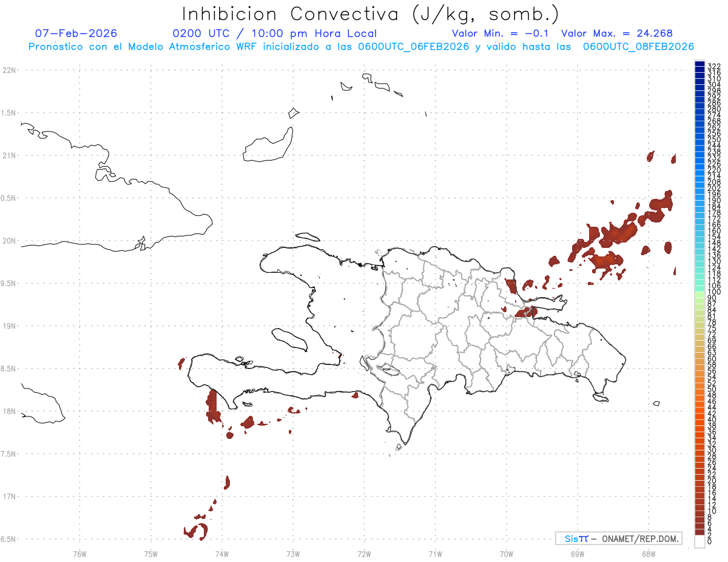Click '0200 UTC / 10:00 pm Hora Local'
The height and width of the screenshot is (562, 728).
click(x=275, y=33)
